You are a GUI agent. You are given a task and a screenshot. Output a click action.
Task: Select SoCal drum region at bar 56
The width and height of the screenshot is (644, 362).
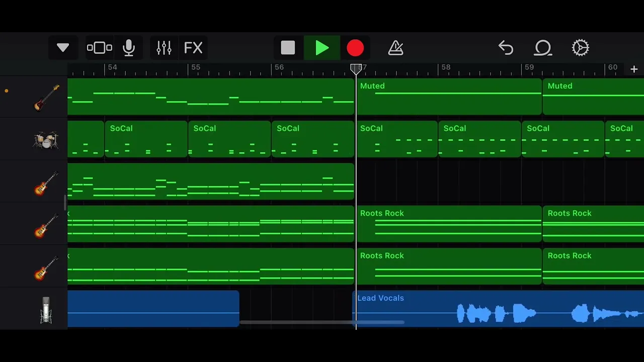click(x=313, y=139)
